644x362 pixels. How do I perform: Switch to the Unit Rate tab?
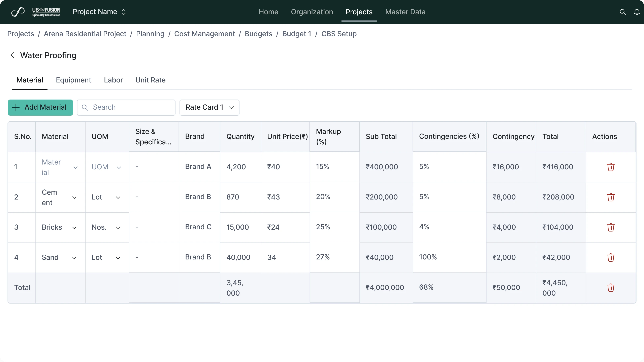(150, 80)
